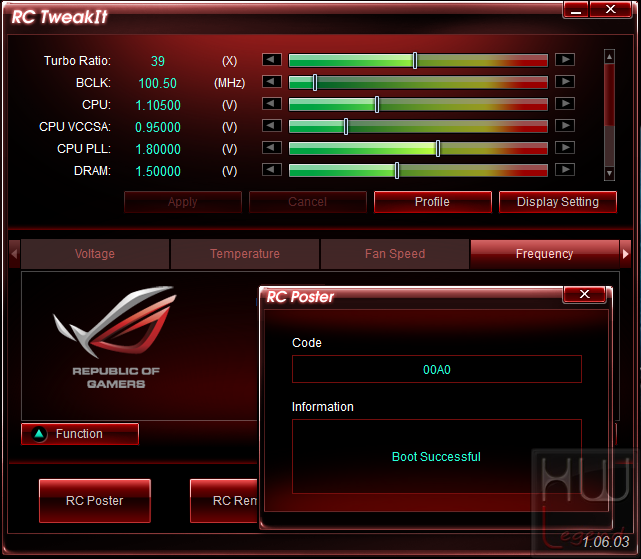This screenshot has height=559, width=641.
Task: Show previous tabs with left arrow
Action: (15, 254)
